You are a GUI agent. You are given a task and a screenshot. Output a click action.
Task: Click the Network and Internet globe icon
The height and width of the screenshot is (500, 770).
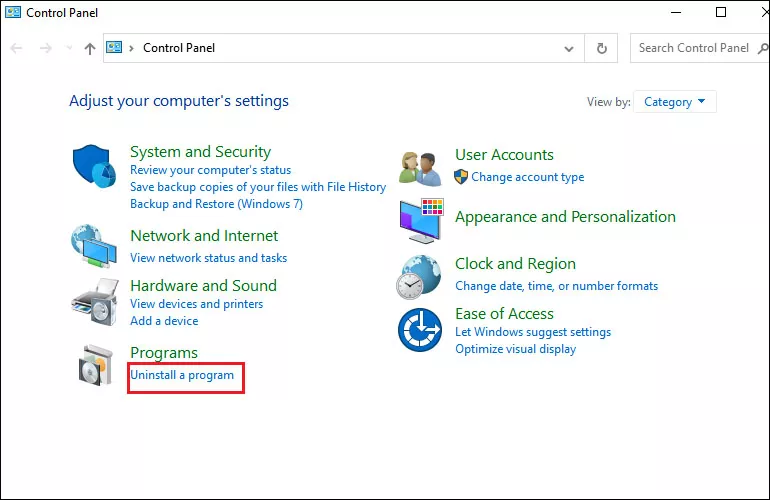pyautogui.click(x=94, y=246)
